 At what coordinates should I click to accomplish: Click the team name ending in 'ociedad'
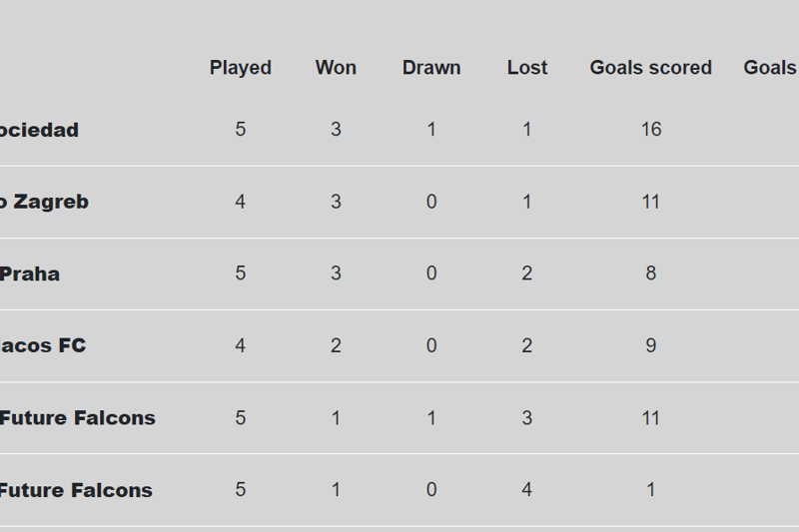(39, 130)
